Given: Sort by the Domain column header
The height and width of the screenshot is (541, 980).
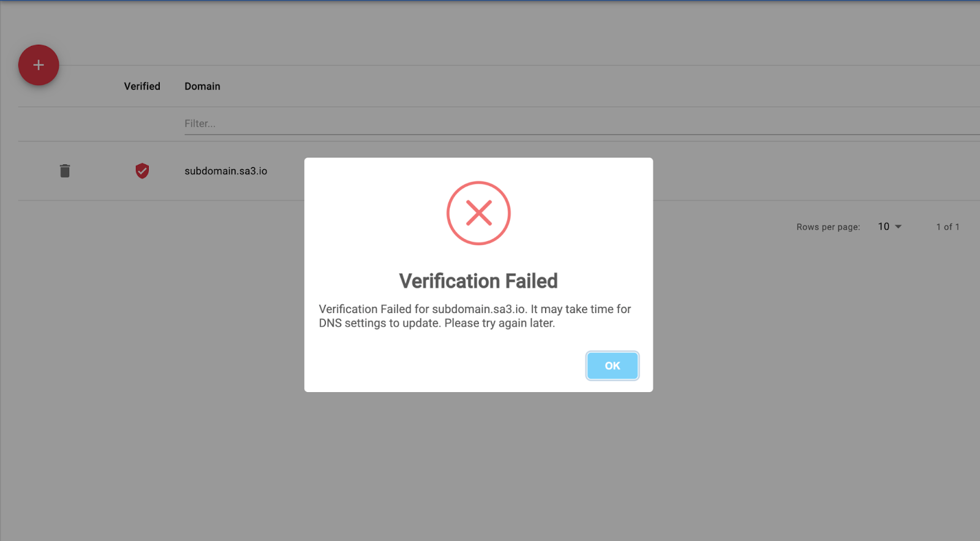Looking at the screenshot, I should [x=202, y=86].
